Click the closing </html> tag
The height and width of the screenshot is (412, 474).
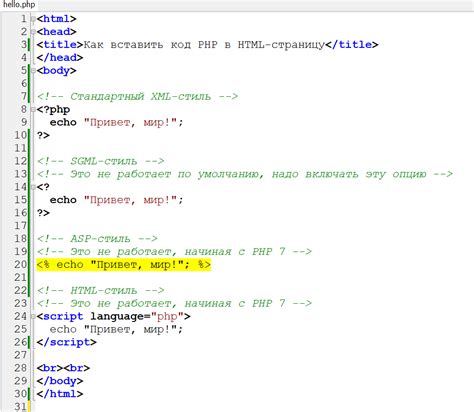[60, 394]
